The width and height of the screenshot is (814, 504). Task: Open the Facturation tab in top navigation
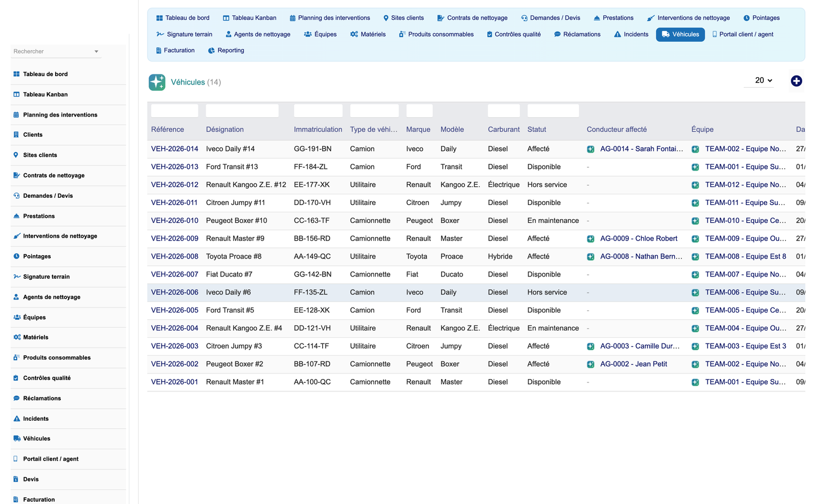(175, 51)
